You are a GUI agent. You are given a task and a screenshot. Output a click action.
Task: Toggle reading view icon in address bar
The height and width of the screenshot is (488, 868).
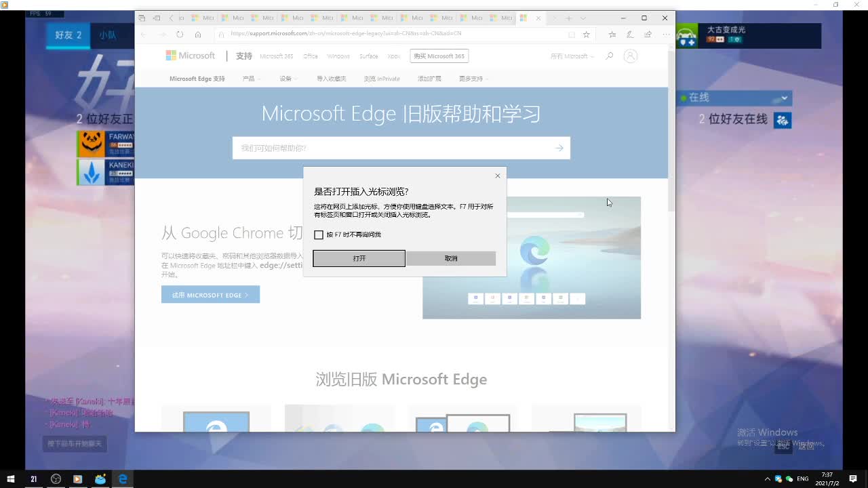(x=572, y=35)
